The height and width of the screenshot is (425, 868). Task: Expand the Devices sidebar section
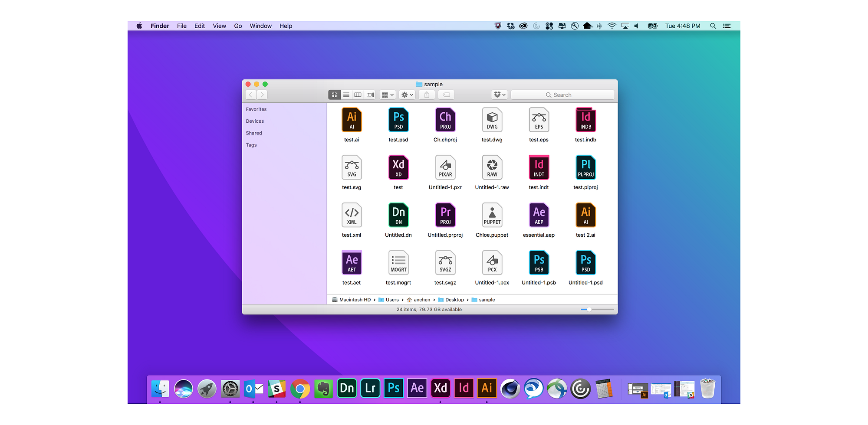click(x=255, y=121)
